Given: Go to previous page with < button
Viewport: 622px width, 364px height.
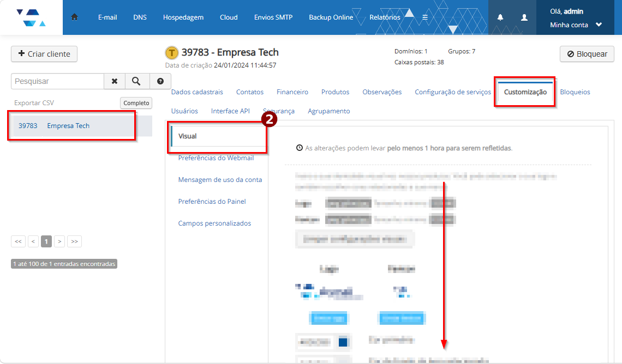Looking at the screenshot, I should pyautogui.click(x=33, y=241).
